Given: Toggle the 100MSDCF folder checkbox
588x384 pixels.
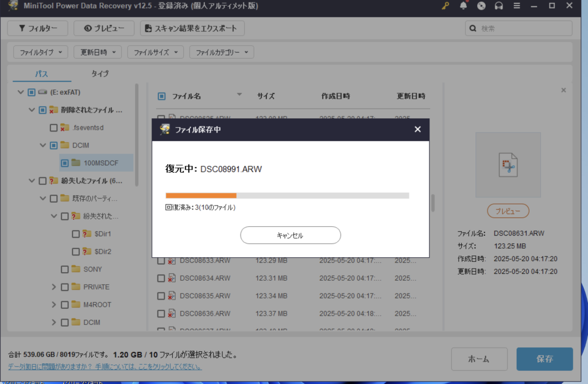Looking at the screenshot, I should coord(65,163).
